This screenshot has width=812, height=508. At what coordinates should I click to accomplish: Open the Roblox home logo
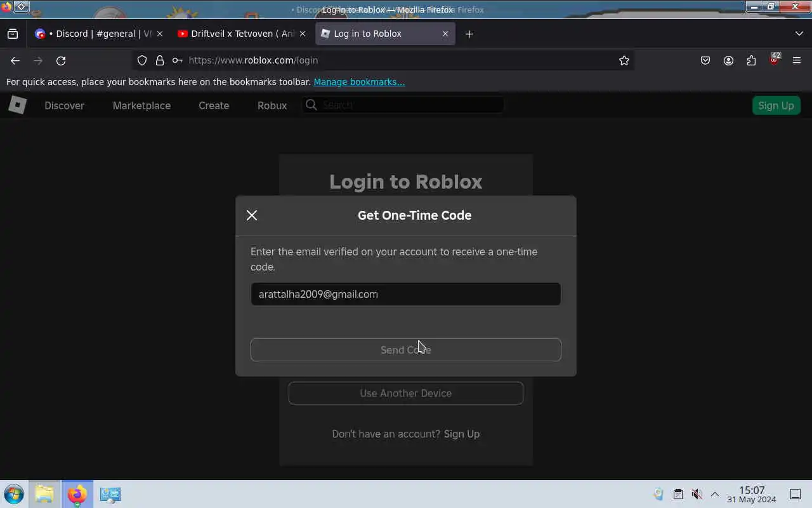point(18,105)
